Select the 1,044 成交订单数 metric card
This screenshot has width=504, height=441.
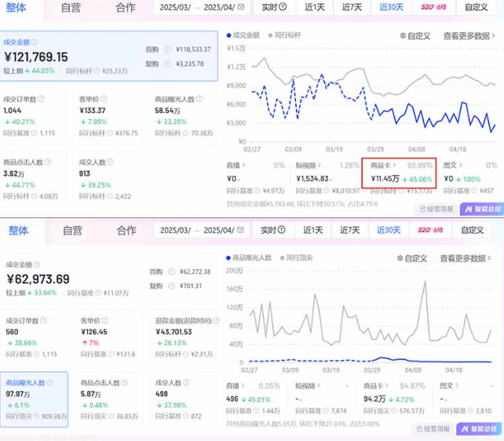pos(33,116)
